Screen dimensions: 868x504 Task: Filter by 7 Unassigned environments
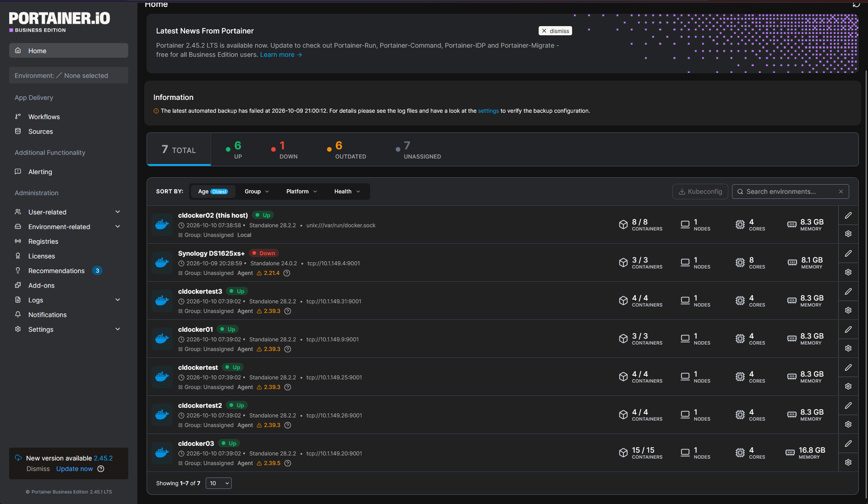point(418,150)
